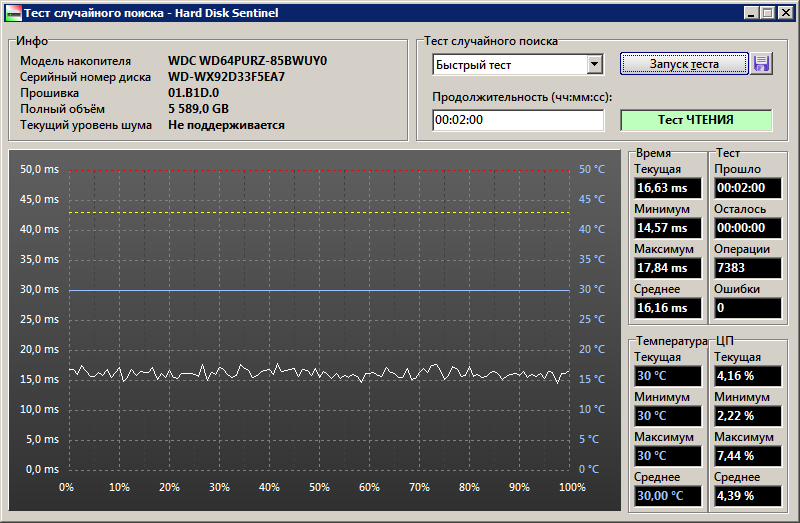The image size is (800, 523).
Task: Click the Hard Disk Sentinel title bar icon
Action: pos(13,13)
